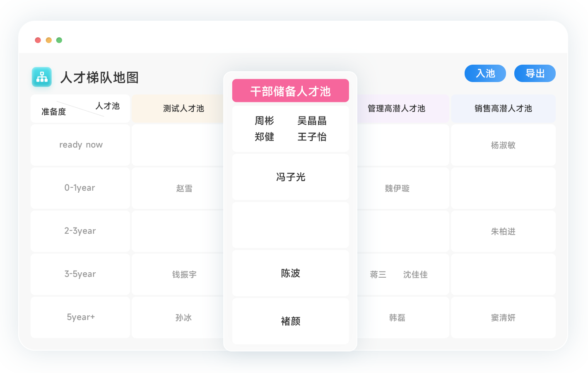The width and height of the screenshot is (588, 373).
Task: Click on 陈波 in the 3-5year row
Action: [x=290, y=274]
